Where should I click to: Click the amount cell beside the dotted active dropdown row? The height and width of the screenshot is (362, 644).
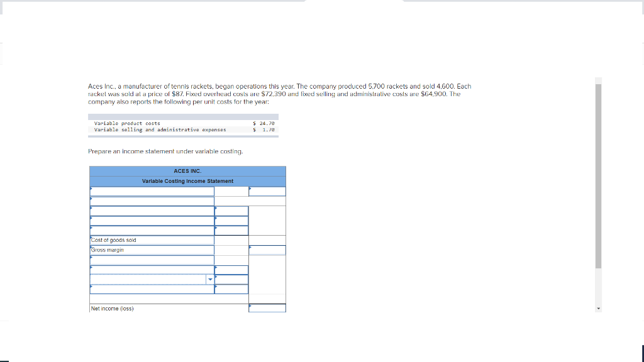231,280
